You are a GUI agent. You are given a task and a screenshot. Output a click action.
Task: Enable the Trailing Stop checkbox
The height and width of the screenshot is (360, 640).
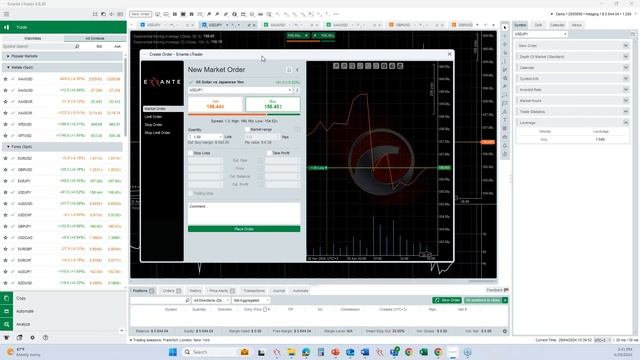(x=191, y=193)
